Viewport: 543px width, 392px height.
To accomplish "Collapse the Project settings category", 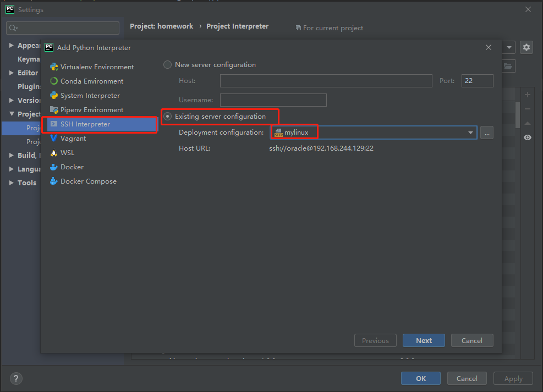I will coord(12,113).
